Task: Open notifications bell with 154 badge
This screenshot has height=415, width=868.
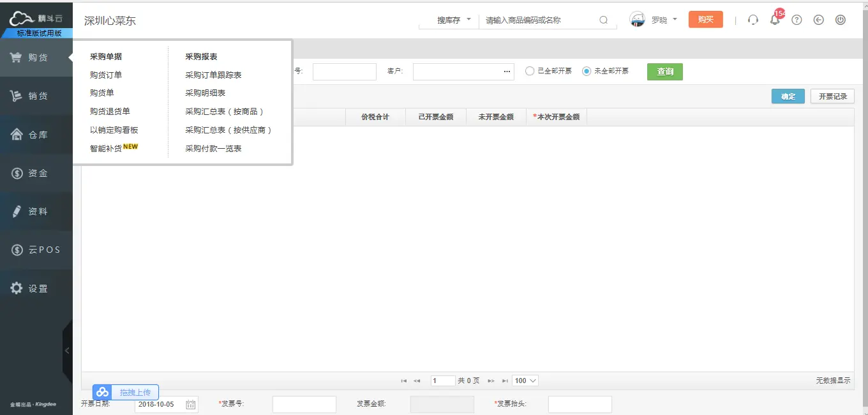Action: click(775, 20)
